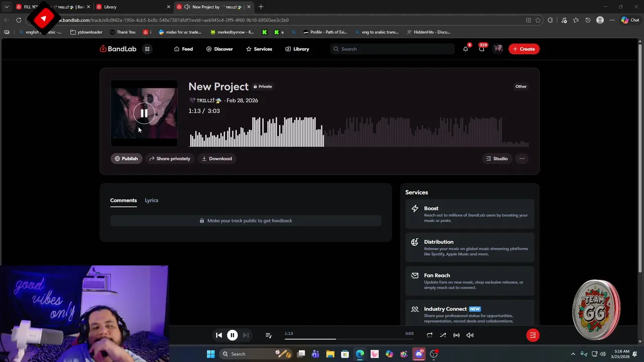The height and width of the screenshot is (362, 644).
Task: Open the Windows Start menu
Action: [x=211, y=354]
